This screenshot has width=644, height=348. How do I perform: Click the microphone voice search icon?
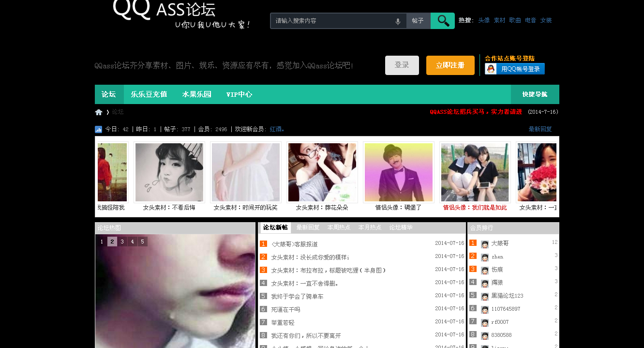coord(398,21)
